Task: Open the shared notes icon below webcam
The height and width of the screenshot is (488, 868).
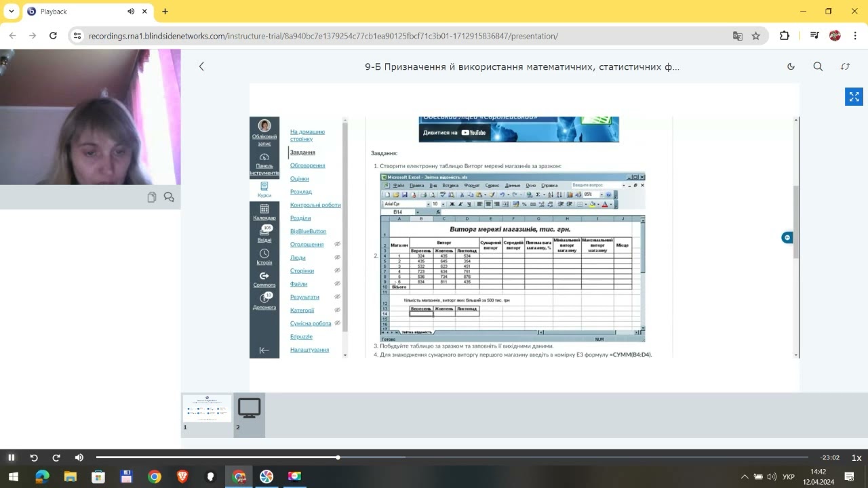Action: tap(152, 197)
